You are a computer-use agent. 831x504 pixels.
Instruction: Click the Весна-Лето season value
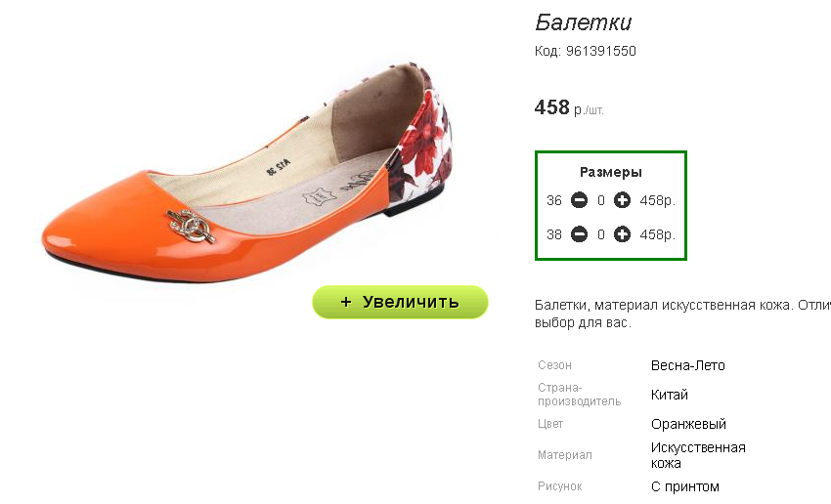coord(688,366)
